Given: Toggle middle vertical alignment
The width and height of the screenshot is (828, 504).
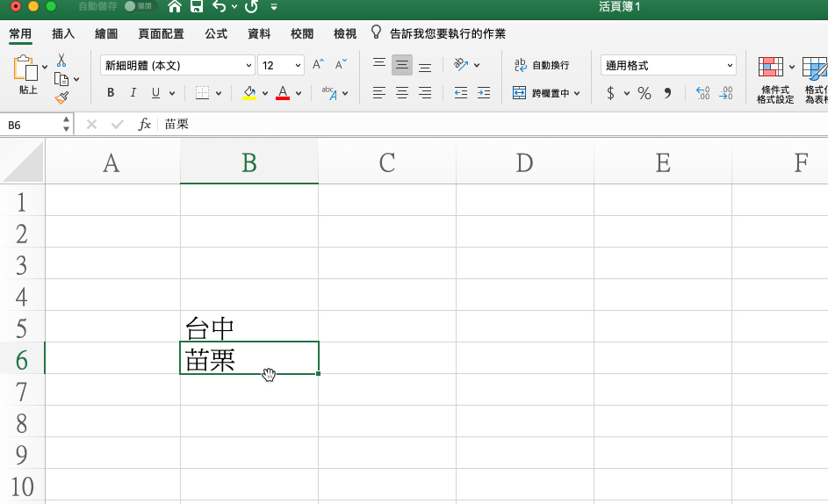Looking at the screenshot, I should coord(402,65).
